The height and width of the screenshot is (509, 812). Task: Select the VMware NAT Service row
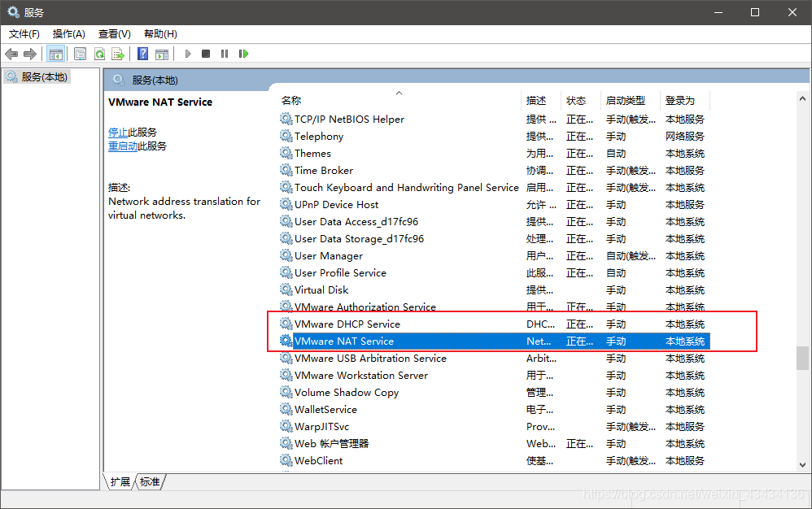tap(495, 342)
